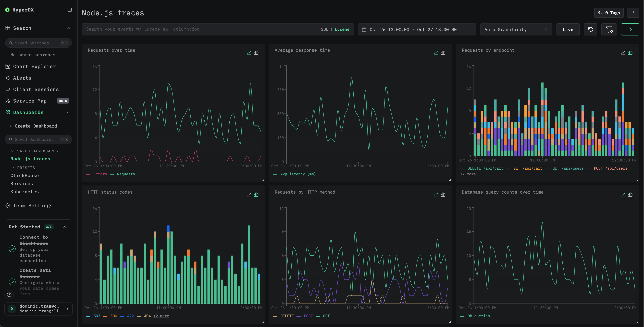644x327 pixels.
Task: Open Chart Explorer from the sidebar
Action: [x=34, y=66]
